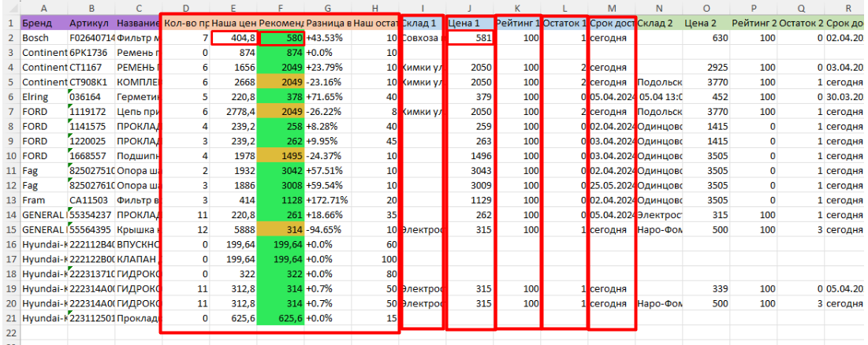
Task: Click the 'Склад 2' header cell
Action: coord(659,23)
